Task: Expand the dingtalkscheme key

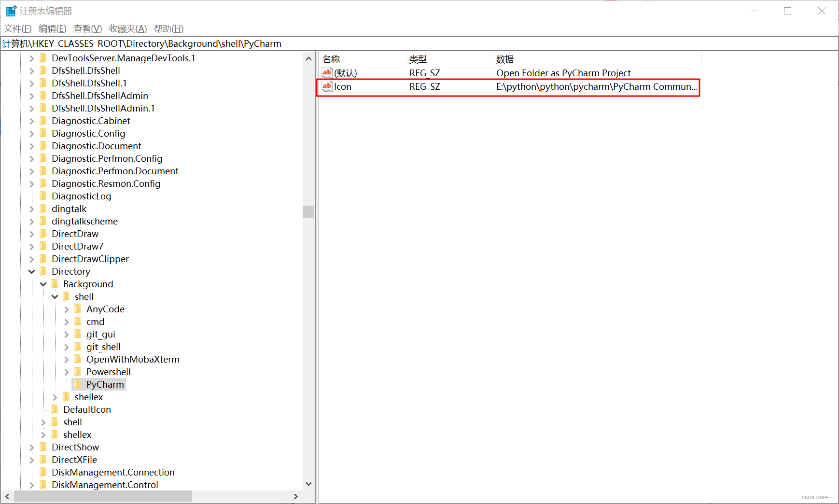Action: click(32, 221)
